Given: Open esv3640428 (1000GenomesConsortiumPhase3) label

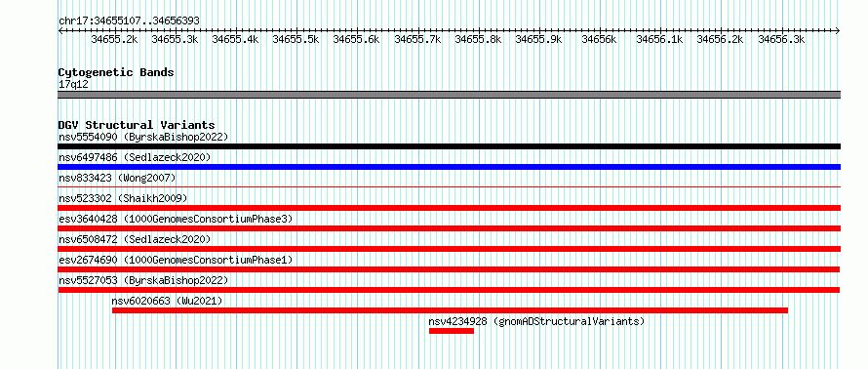Looking at the screenshot, I should pyautogui.click(x=176, y=219).
